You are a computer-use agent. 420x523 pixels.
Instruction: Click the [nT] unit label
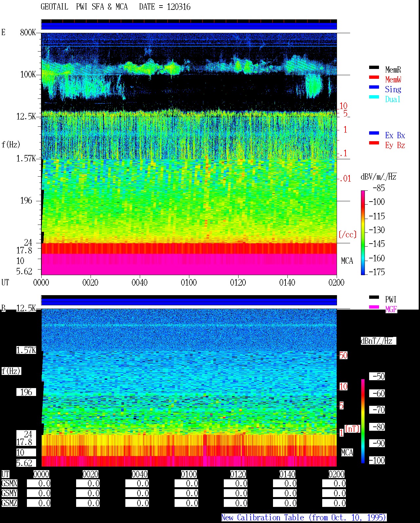[x=352, y=429]
